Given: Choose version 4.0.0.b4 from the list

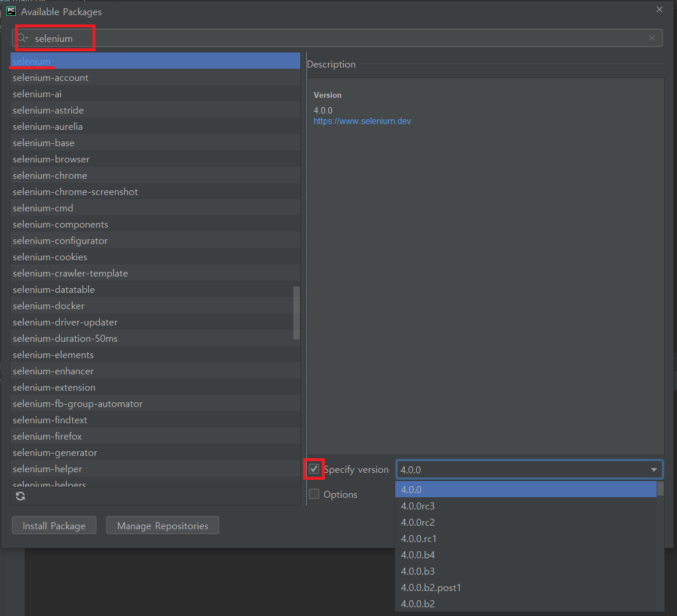Looking at the screenshot, I should pos(526,555).
